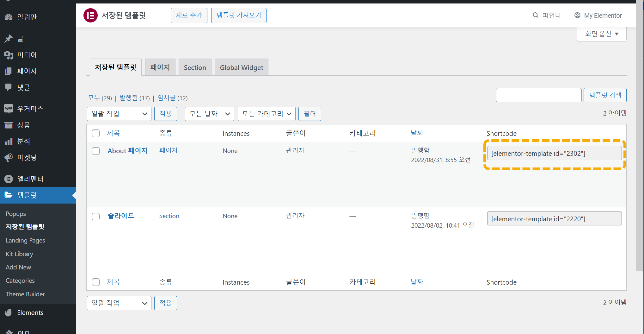Open the 일괄 작업 bulk actions dropdown
Image resolution: width=644 pixels, height=334 pixels.
[x=119, y=114]
